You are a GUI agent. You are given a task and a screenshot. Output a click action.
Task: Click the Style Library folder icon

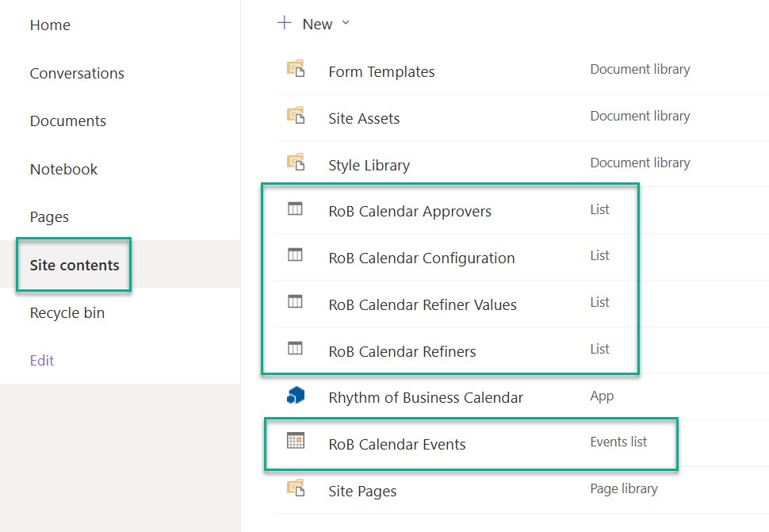point(295,162)
